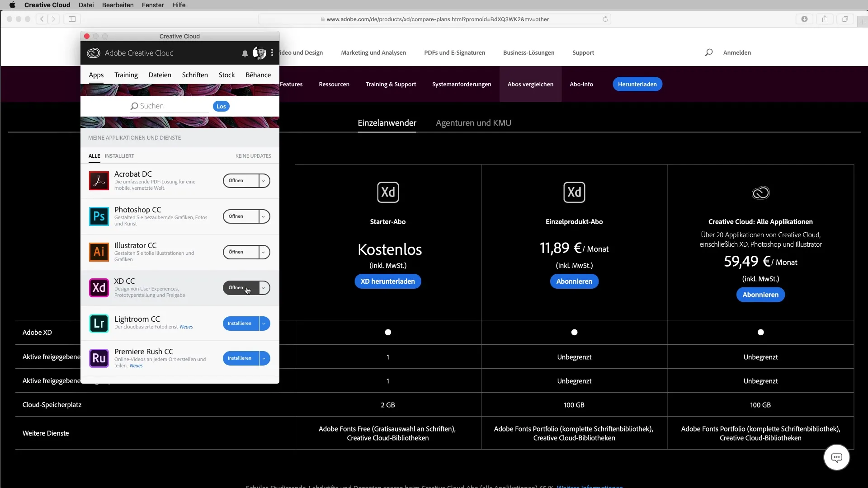The height and width of the screenshot is (488, 868).
Task: Switch to Dateien tab
Action: click(160, 75)
